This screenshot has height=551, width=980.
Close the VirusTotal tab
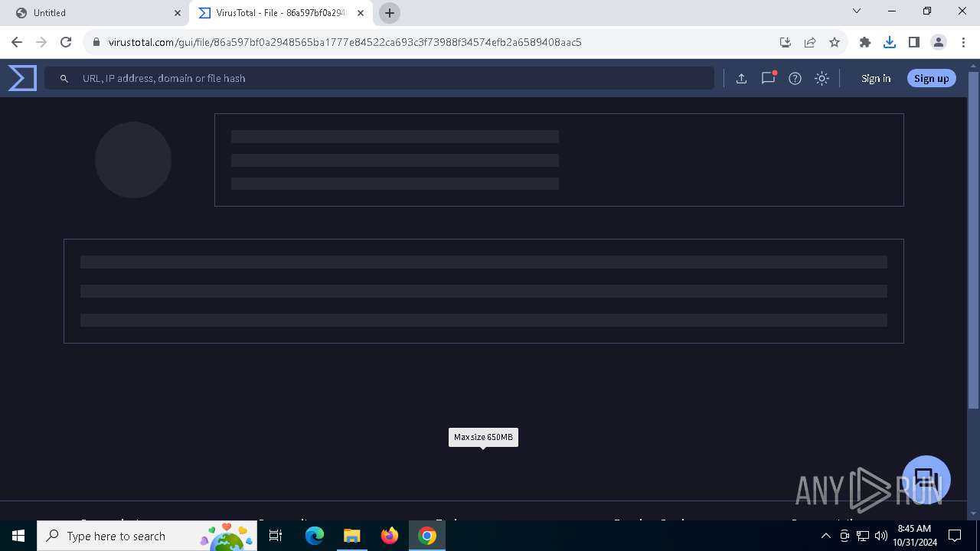[x=361, y=13]
